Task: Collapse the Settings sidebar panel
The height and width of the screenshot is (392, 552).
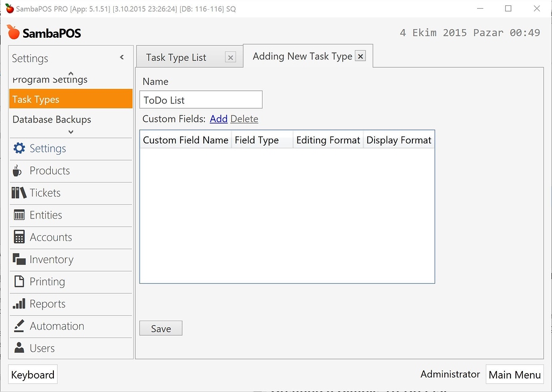Action: [122, 57]
